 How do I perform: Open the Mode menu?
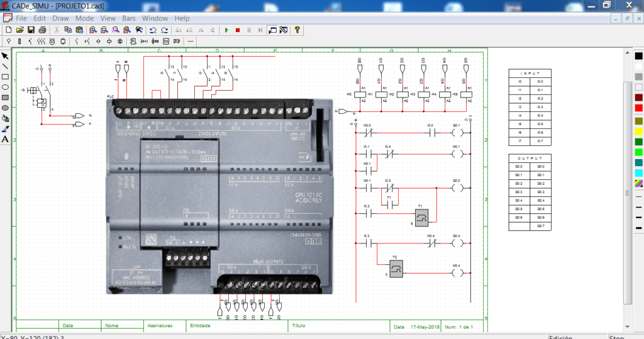85,18
